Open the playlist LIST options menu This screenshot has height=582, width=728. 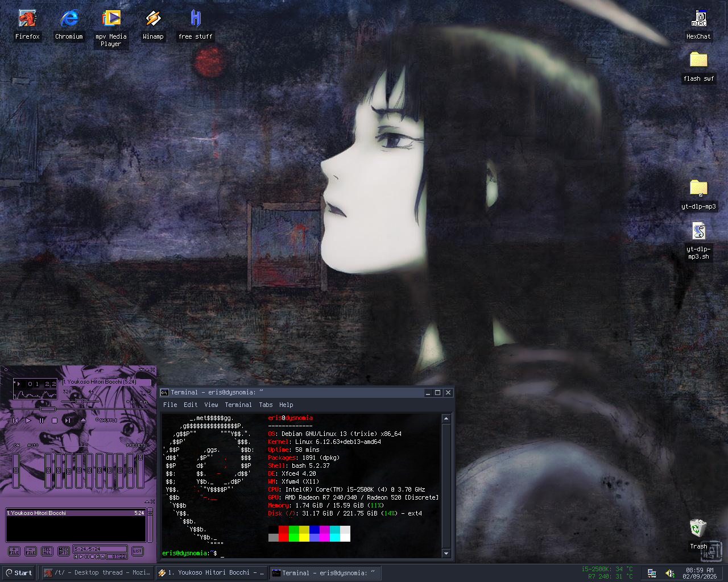tap(137, 551)
